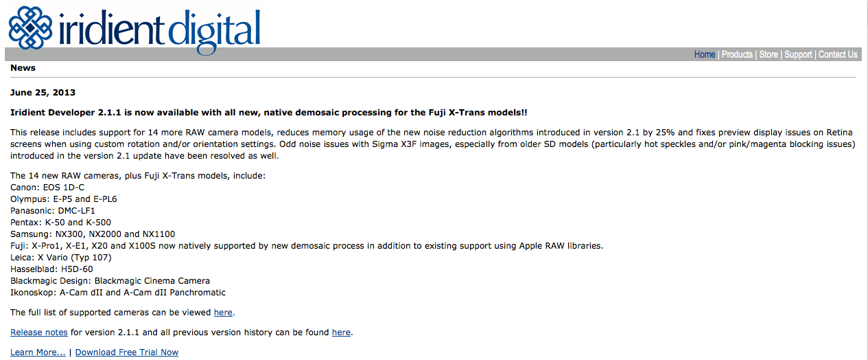This screenshot has width=868, height=360.
Task: Click the Hasselblad: H5D-60 list line
Action: point(51,269)
